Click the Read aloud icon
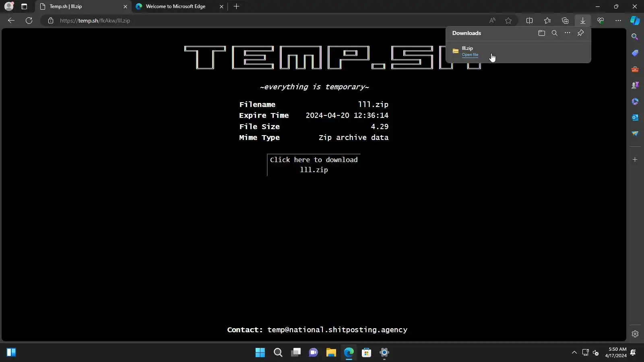Image resolution: width=644 pixels, height=362 pixels. point(492,21)
